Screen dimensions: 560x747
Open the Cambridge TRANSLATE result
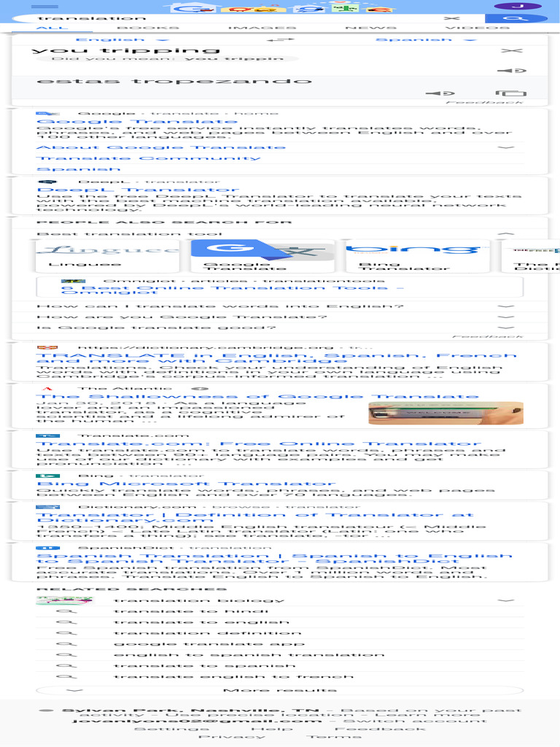pyautogui.click(x=276, y=357)
